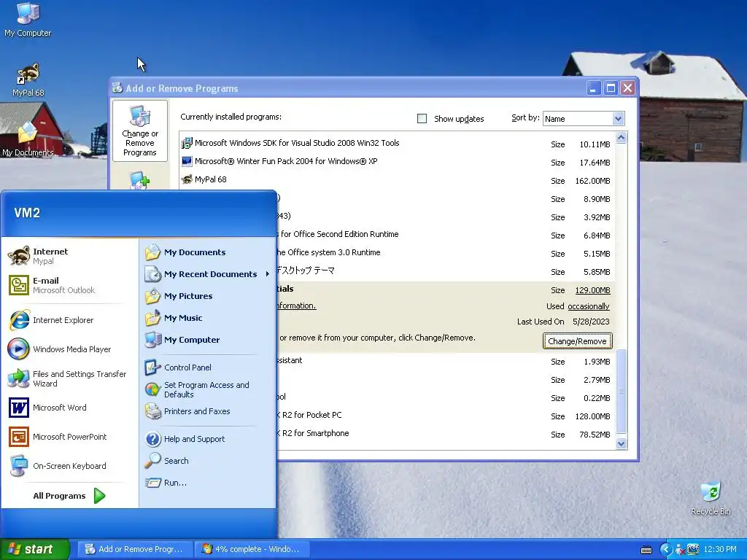The image size is (747, 560).
Task: Switch to Add or Remove Programs taskbar button
Action: pos(134,549)
